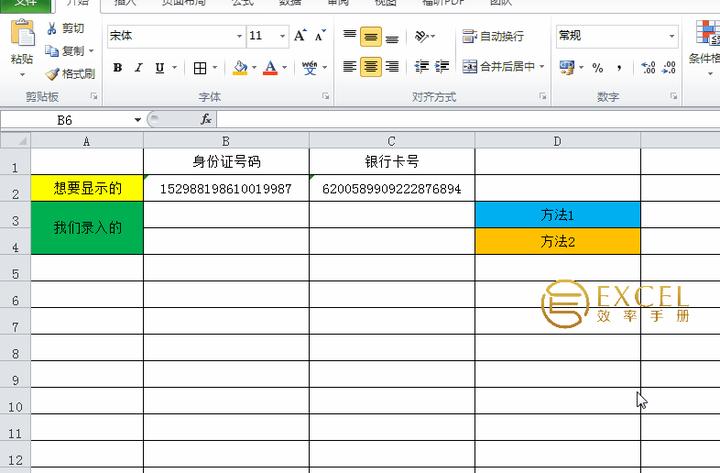Click 合并后居中 merge and center
The height and width of the screenshot is (473, 720).
click(x=498, y=67)
